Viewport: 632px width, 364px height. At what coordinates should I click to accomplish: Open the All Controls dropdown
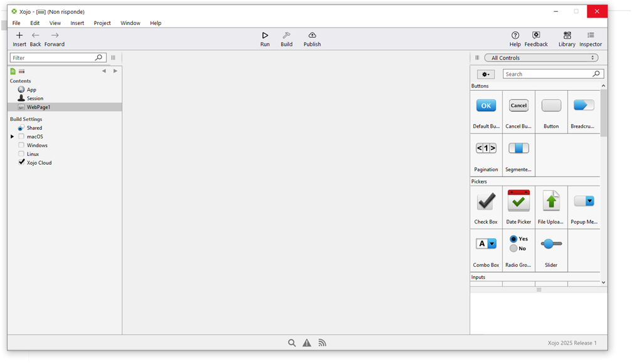pyautogui.click(x=541, y=58)
